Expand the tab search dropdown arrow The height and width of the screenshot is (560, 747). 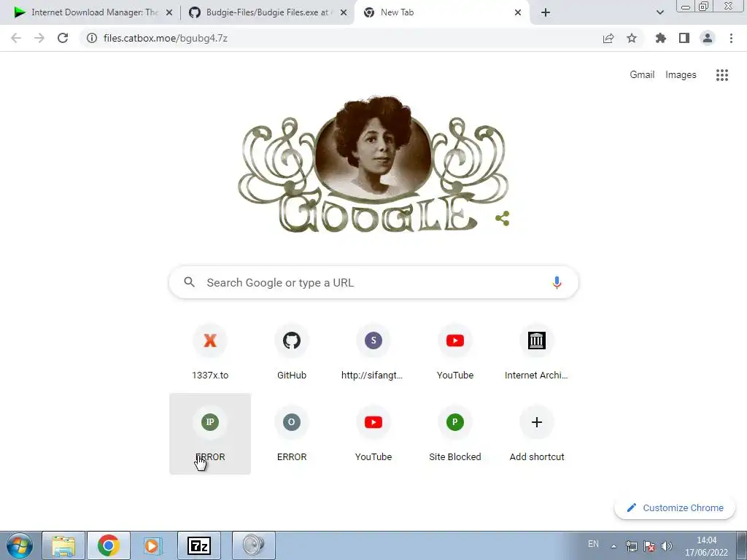659,12
